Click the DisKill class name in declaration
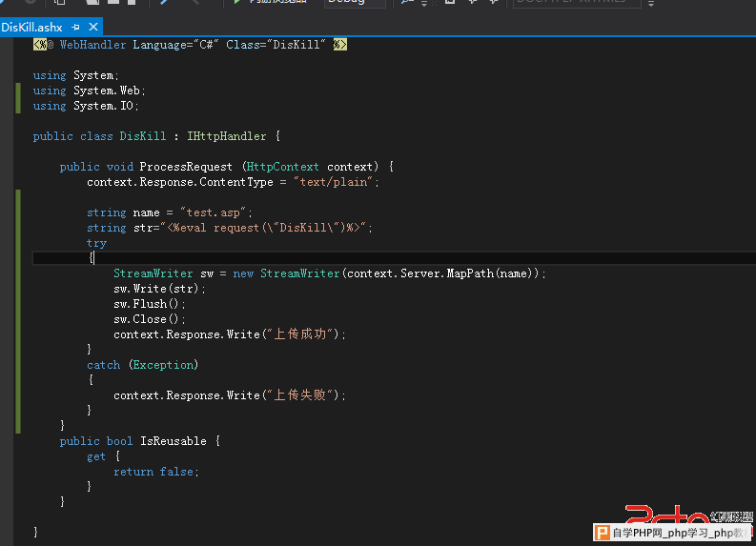The image size is (756, 546). tap(143, 136)
